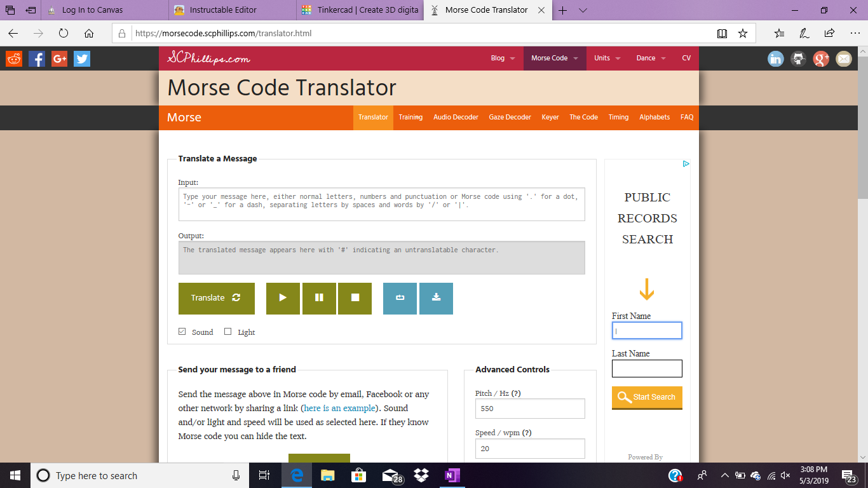The image size is (868, 488).
Task: Open the LinkedIn icon in the header
Action: pos(775,58)
